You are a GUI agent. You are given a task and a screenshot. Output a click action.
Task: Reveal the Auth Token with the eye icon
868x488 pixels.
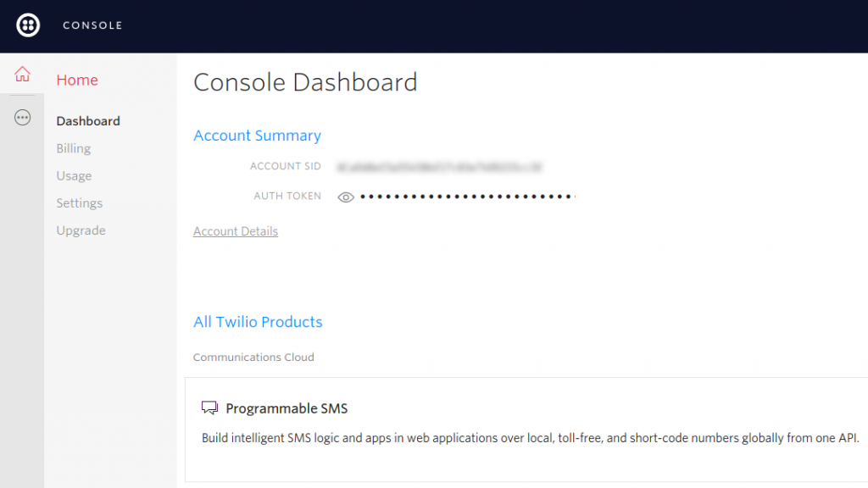coord(345,196)
